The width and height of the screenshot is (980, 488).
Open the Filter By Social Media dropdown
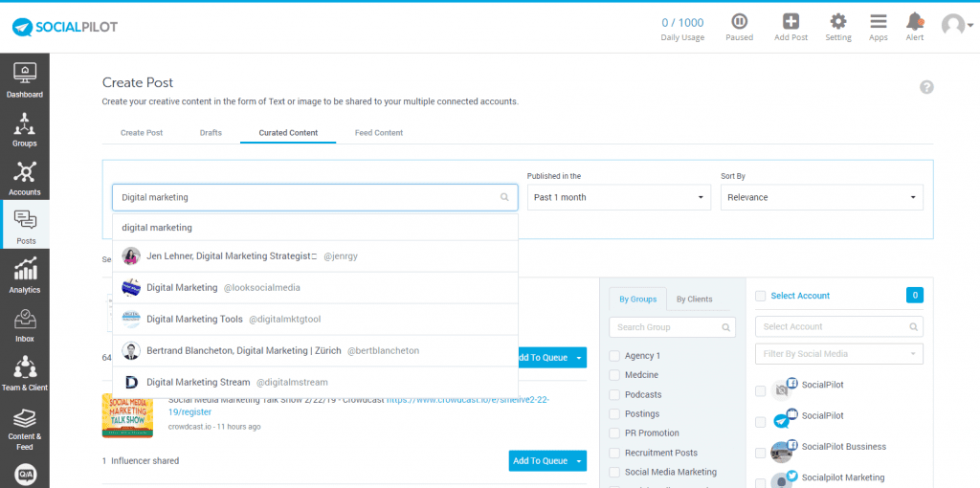click(x=839, y=354)
